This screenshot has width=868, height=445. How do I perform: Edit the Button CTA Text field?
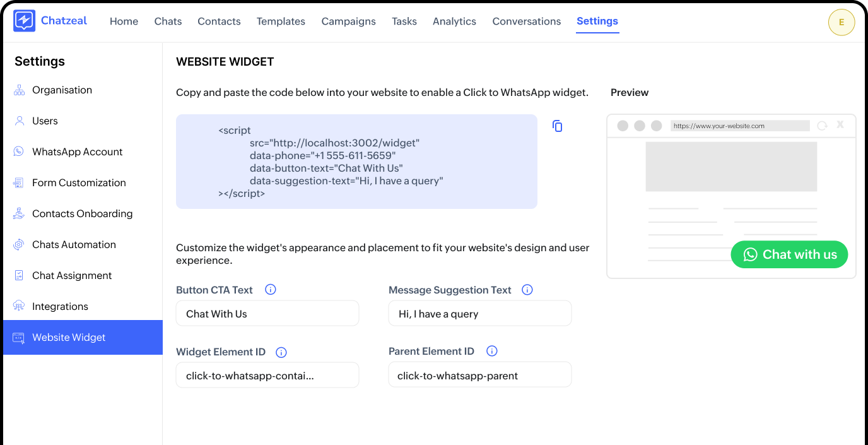tap(267, 314)
